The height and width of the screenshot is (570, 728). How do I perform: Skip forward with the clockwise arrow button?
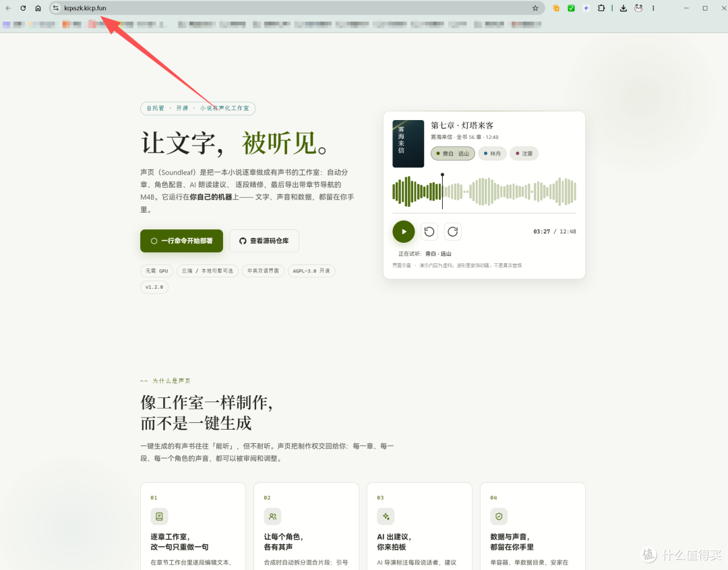453,231
